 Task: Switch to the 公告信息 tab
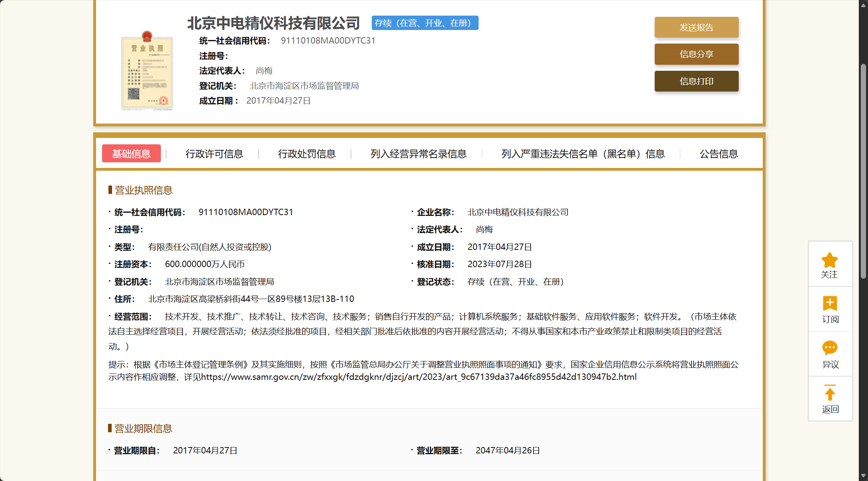718,154
